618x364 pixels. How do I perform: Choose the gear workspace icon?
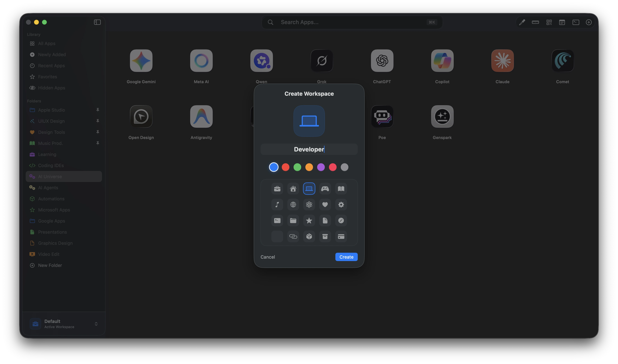click(341, 205)
